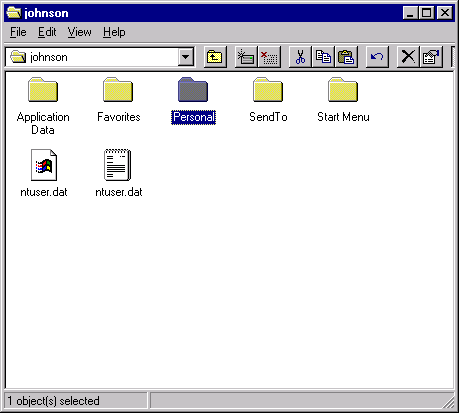Screen dimensions: 459x413
Task: Select the Favorites folder
Action: click(118, 100)
